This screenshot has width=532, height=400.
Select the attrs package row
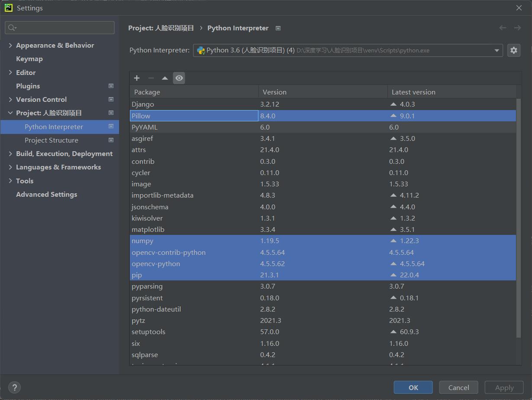(323, 150)
